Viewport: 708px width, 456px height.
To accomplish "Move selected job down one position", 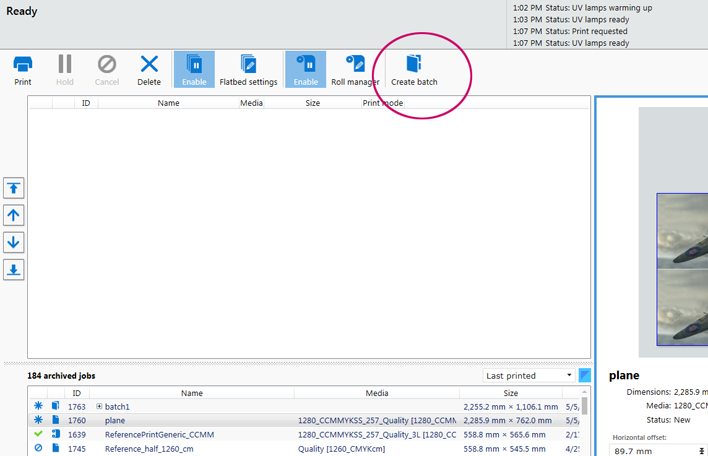I will click(14, 243).
